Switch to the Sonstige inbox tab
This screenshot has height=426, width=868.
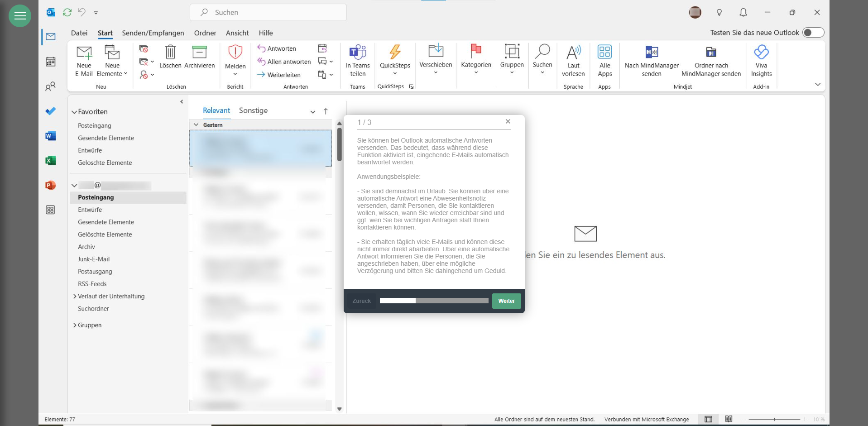pyautogui.click(x=253, y=110)
